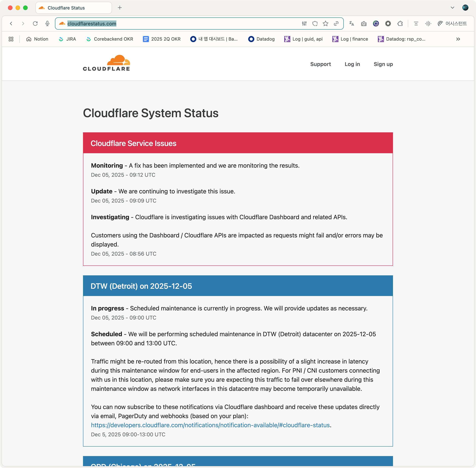Open the extensions puzzle icon

[x=400, y=24]
